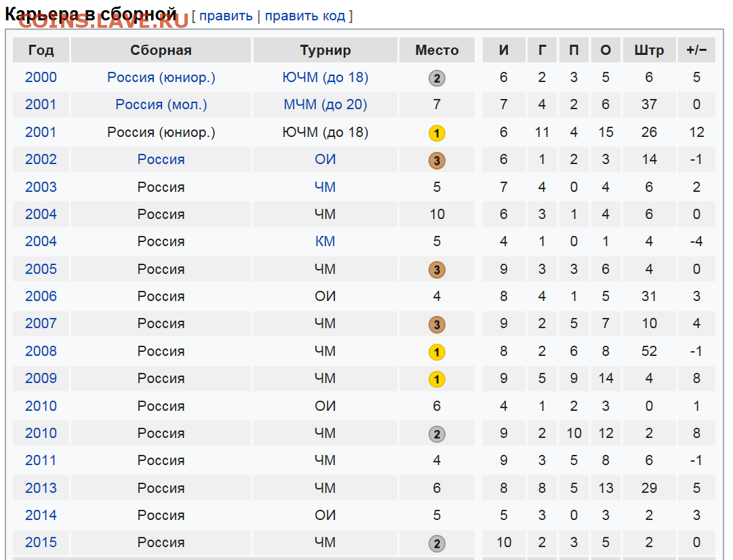Click the 'Штр' column header
The width and height of the screenshot is (733, 560).
point(649,50)
